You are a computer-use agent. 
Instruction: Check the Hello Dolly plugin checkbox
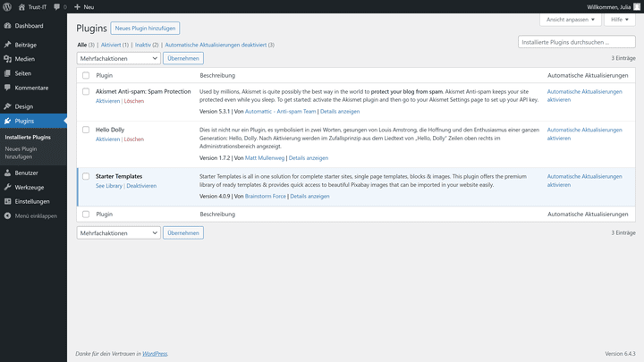(86, 130)
